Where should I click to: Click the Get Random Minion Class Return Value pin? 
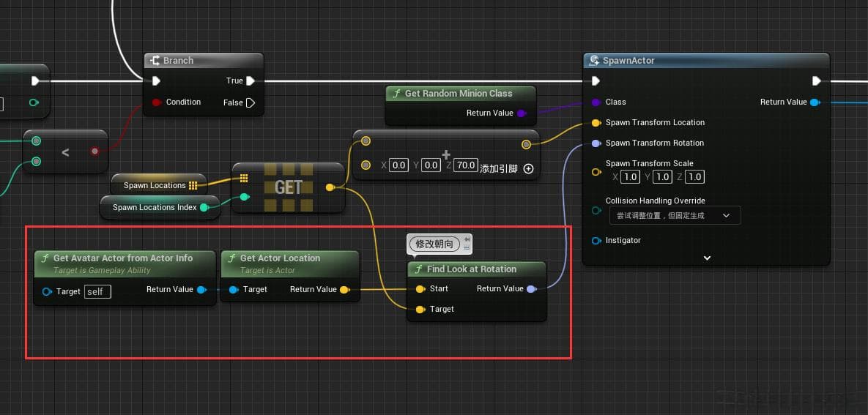(521, 113)
